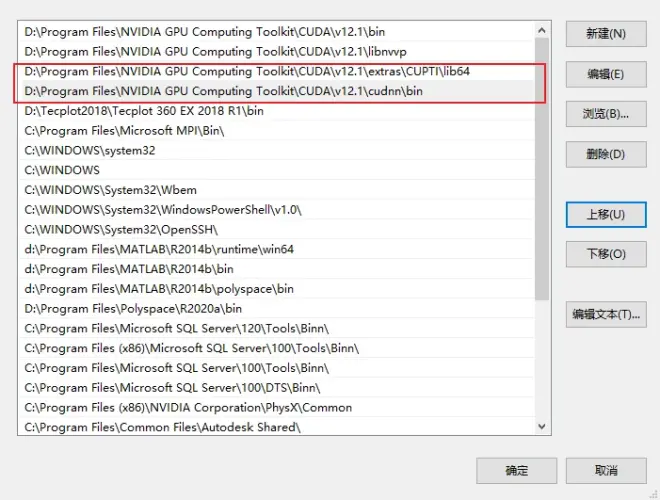
Task: Click 编辑文本(T)... button
Action: coord(606,314)
